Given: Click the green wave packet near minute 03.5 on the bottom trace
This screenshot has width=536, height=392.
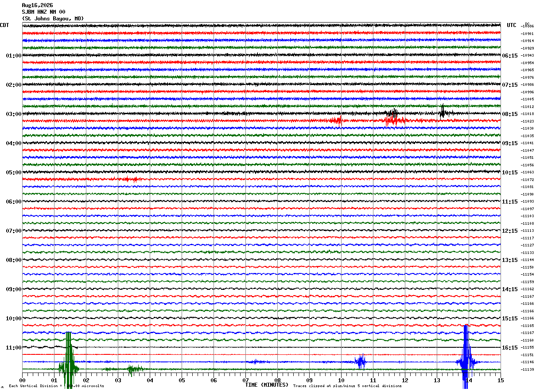Looking at the screenshot, I should coord(135,369).
